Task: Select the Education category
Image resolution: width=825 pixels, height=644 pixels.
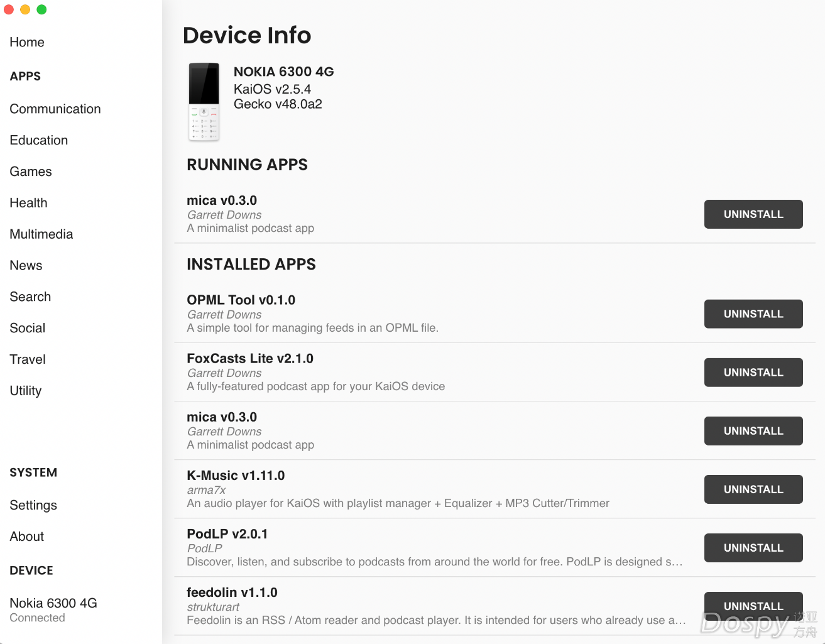Action: (39, 140)
